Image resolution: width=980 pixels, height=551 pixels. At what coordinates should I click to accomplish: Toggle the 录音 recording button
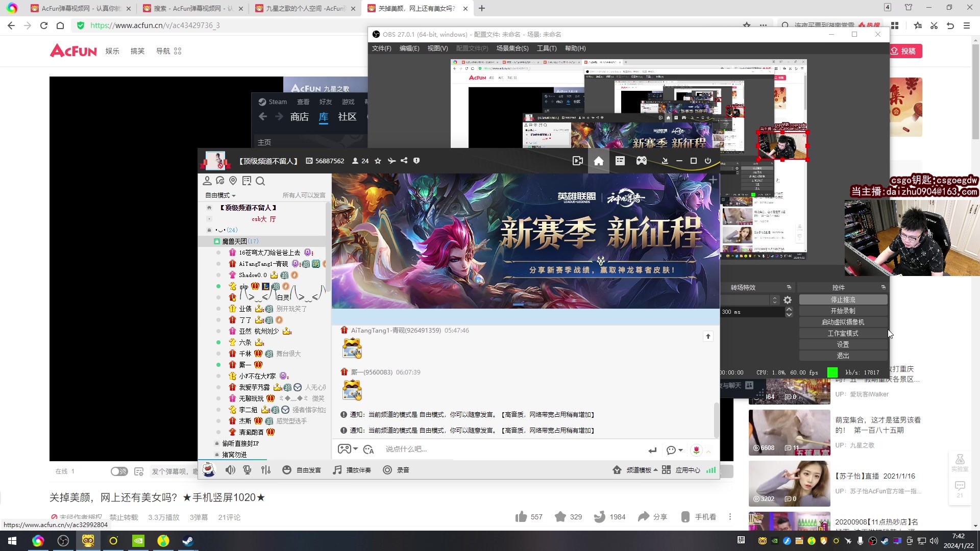coord(396,470)
